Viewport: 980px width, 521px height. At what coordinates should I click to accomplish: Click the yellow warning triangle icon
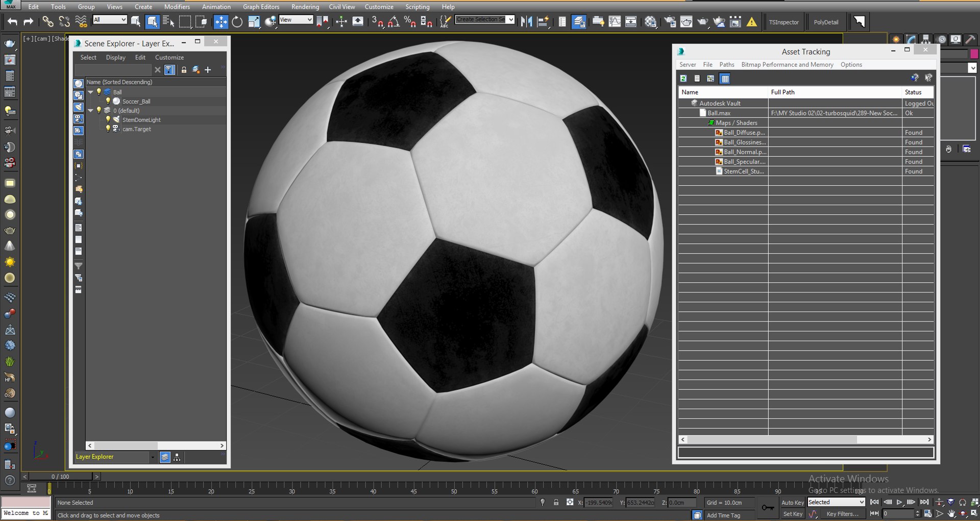coord(752,21)
